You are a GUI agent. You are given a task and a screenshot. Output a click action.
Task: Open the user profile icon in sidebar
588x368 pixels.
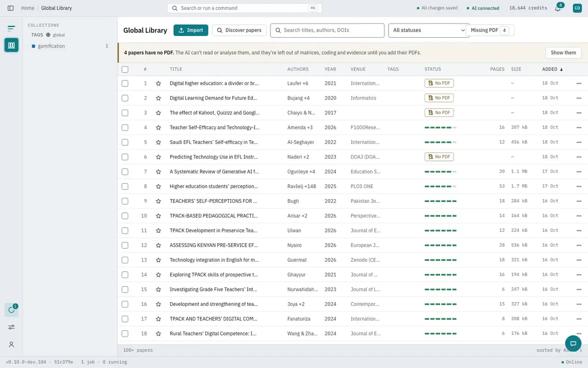point(11,345)
